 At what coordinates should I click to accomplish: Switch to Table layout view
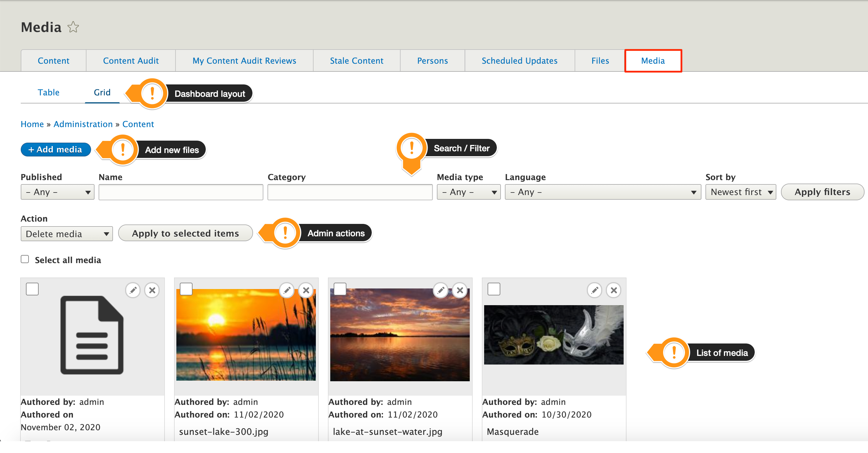48,92
